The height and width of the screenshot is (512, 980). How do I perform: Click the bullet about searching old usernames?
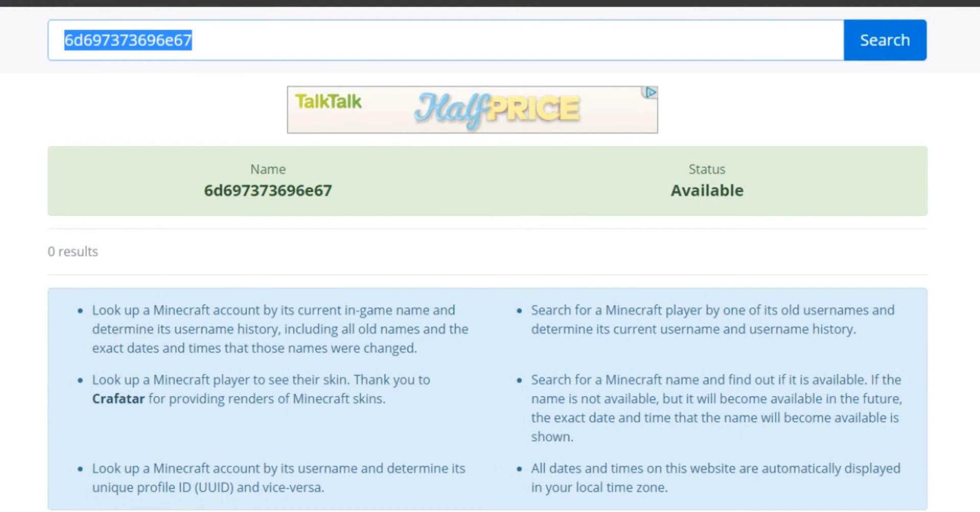point(713,320)
